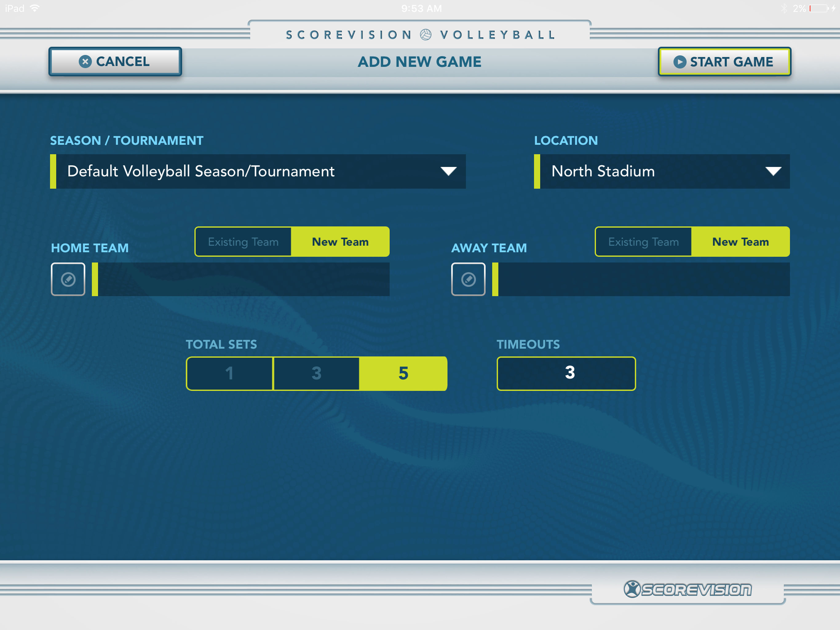Click the Location dropdown arrow
The width and height of the screenshot is (840, 630).
coord(773,171)
